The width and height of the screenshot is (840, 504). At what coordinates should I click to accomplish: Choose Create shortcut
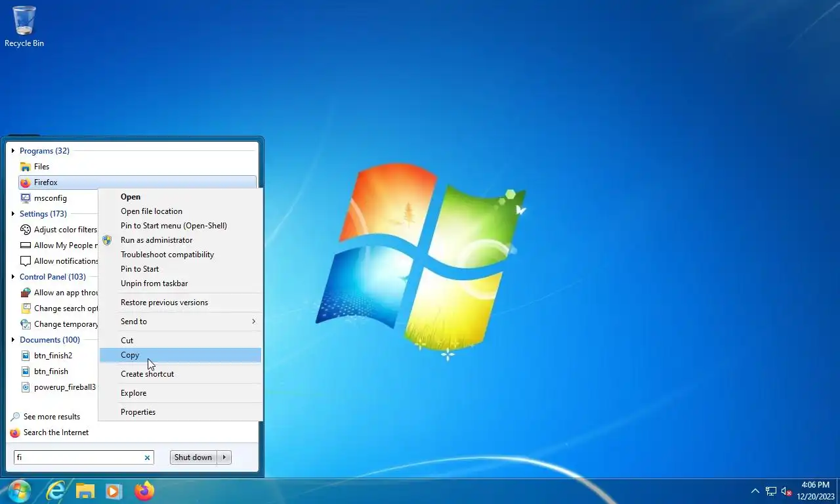[x=180, y=374]
